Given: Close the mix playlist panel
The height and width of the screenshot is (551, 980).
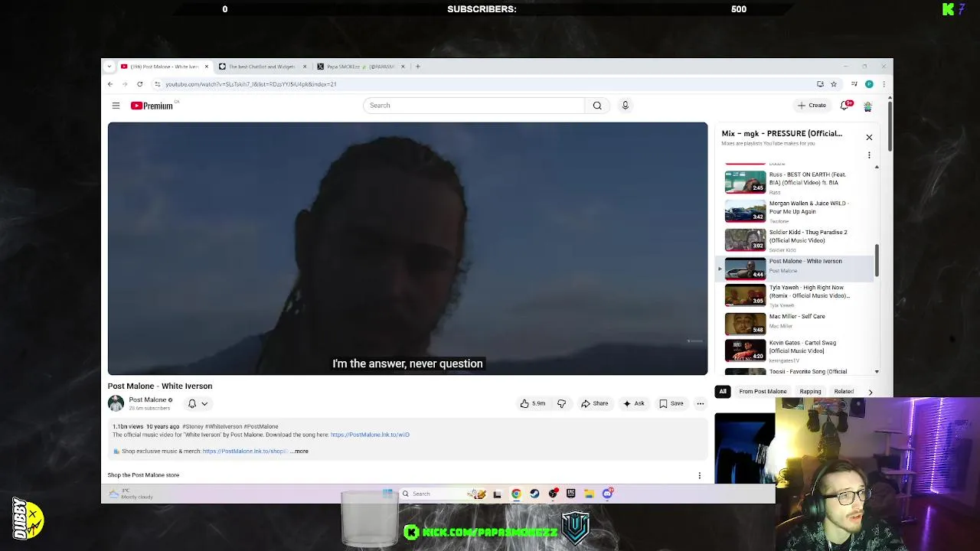Looking at the screenshot, I should coord(869,138).
